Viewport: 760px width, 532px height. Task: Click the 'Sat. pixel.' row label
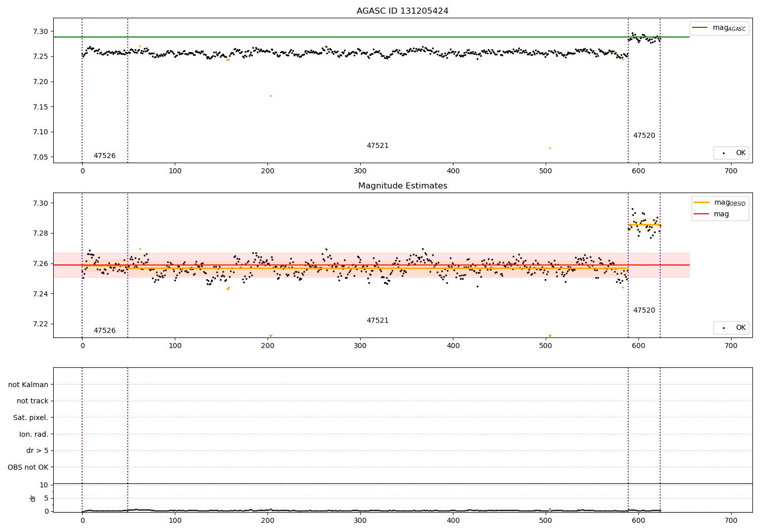click(31, 418)
